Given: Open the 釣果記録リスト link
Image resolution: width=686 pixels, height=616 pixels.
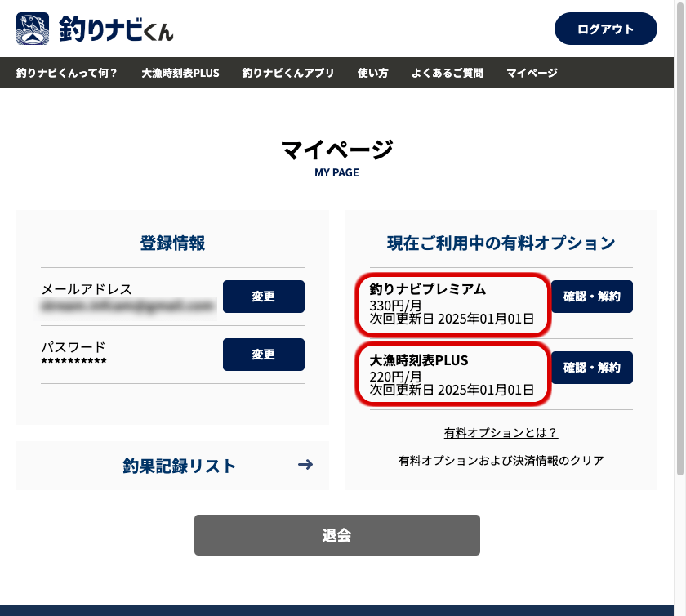Looking at the screenshot, I should pyautogui.click(x=180, y=466).
